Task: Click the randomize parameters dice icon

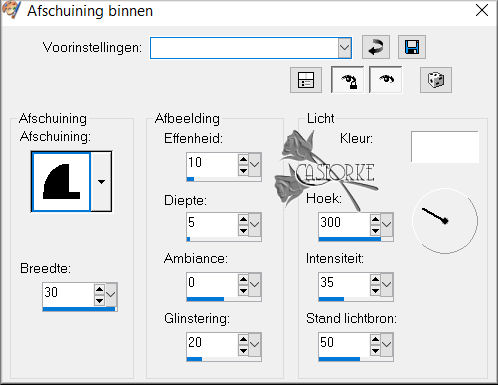Action: (436, 80)
